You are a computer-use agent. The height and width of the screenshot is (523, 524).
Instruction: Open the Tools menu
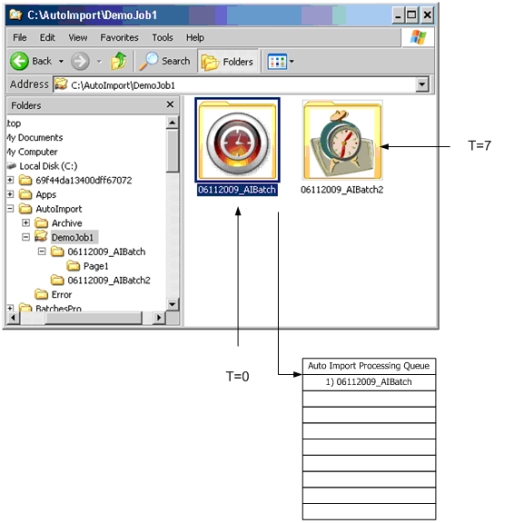point(162,37)
